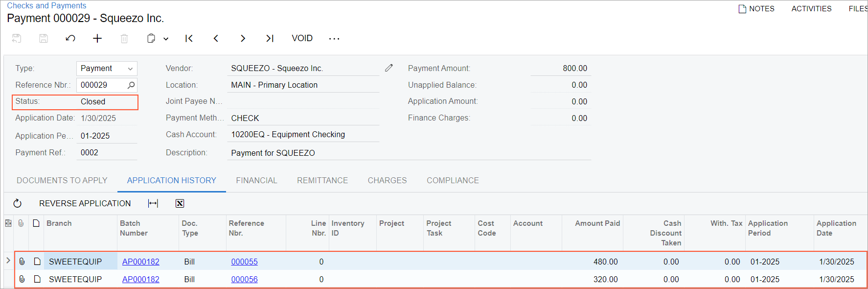The width and height of the screenshot is (868, 289).
Task: Click the Undo arrow icon in toolbar
Action: (70, 38)
